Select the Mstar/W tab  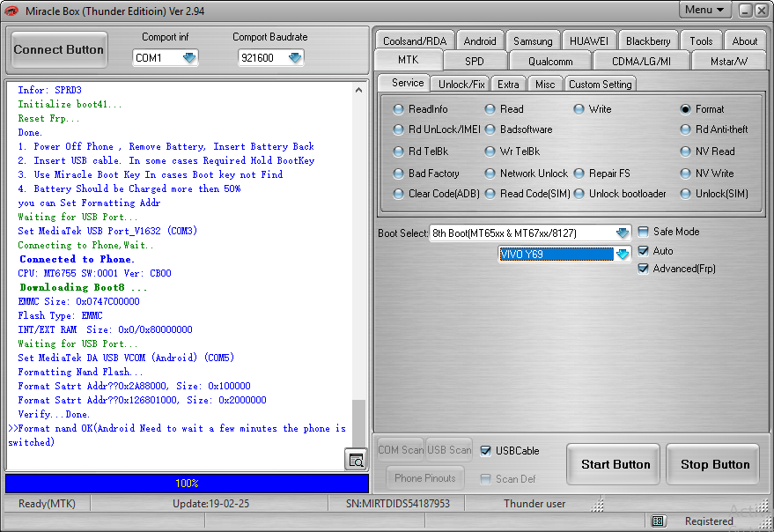pos(729,62)
